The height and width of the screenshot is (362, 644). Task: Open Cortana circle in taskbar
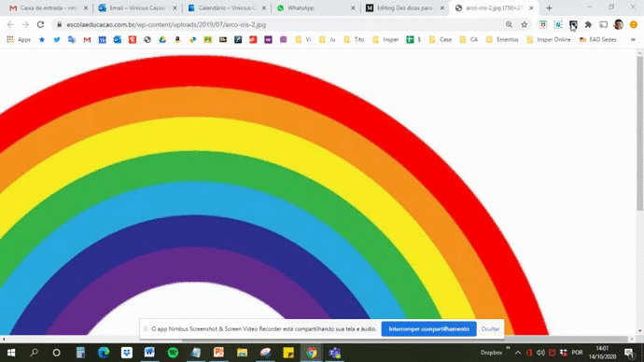57,353
